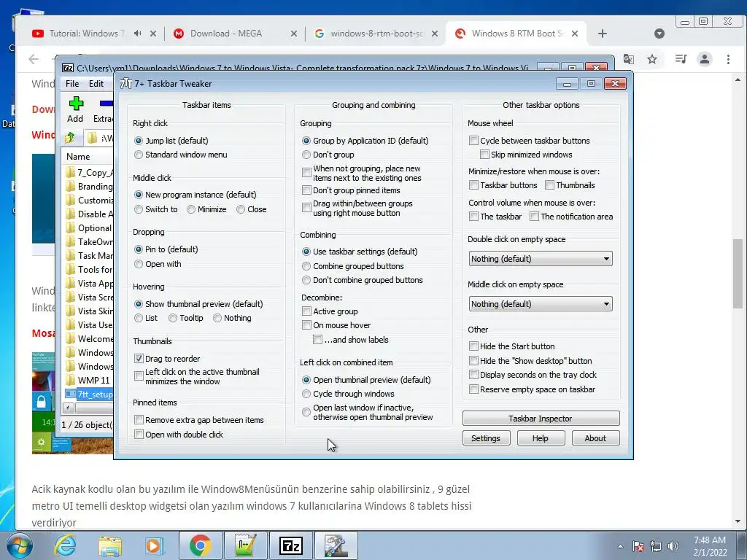Click the Settings button
The height and width of the screenshot is (560, 747).
[x=486, y=438]
